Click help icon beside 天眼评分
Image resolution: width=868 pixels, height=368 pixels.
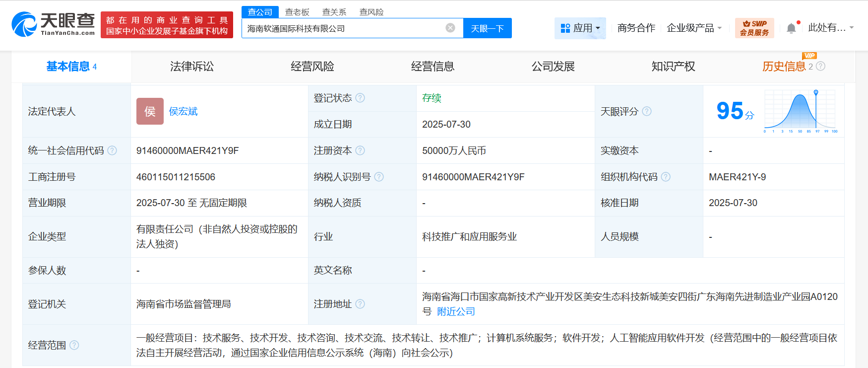click(647, 111)
